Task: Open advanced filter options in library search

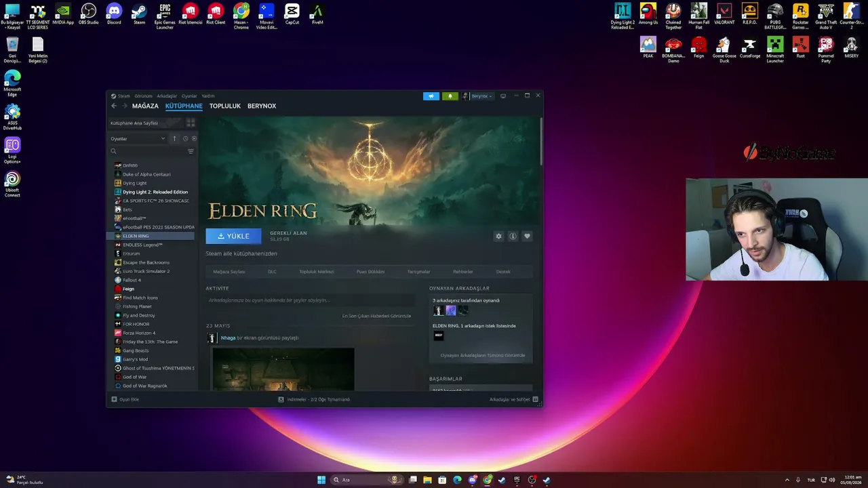Action: [x=191, y=151]
